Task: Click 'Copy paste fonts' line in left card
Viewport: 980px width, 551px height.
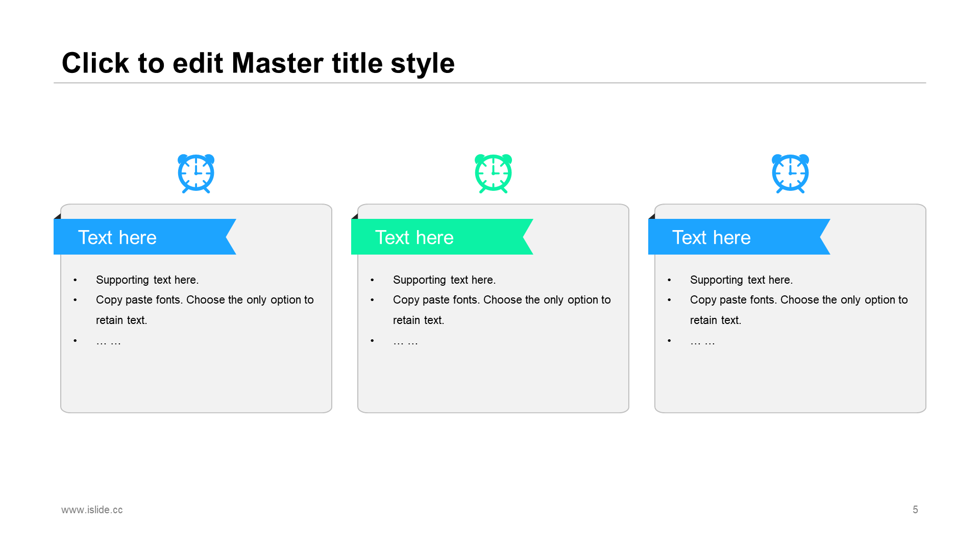Action: click(205, 310)
